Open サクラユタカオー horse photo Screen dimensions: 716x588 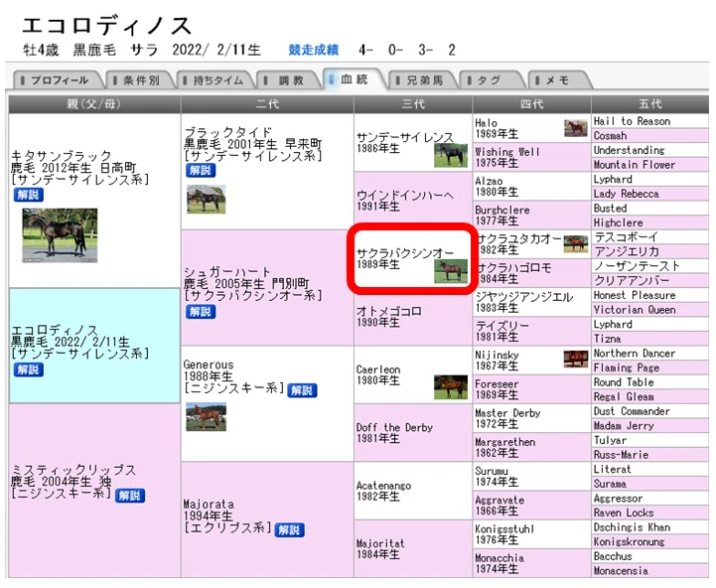(x=576, y=244)
